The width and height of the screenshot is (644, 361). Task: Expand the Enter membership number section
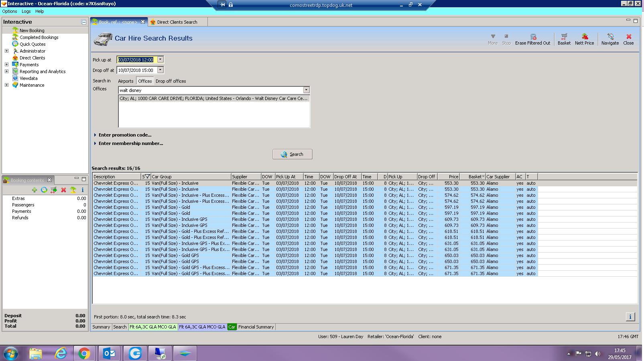point(128,143)
